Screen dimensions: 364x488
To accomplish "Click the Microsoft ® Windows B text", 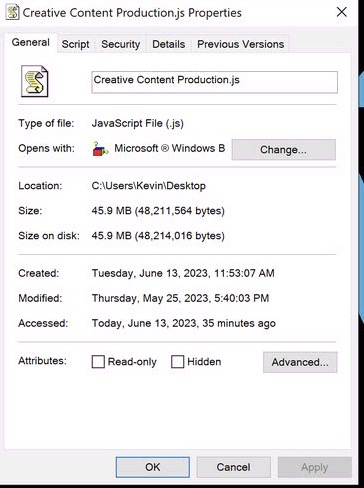I will (x=170, y=148).
